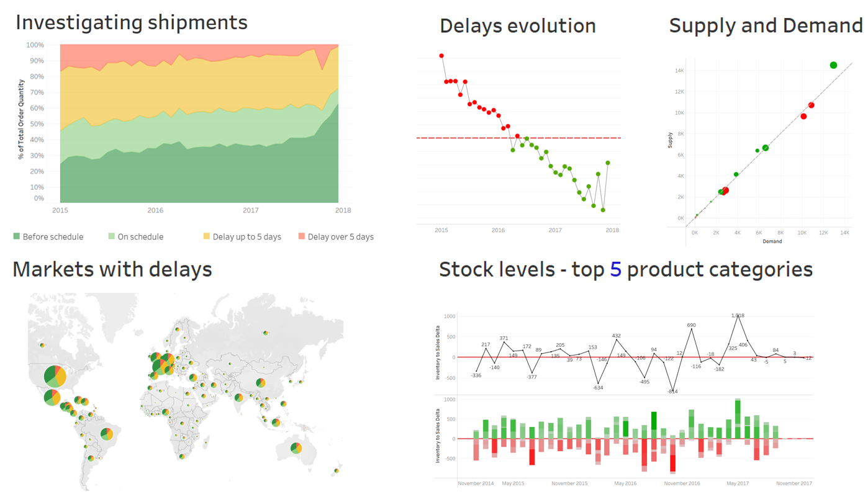
Task: Select the Mexico pie marker on the map
Action: click(x=52, y=397)
